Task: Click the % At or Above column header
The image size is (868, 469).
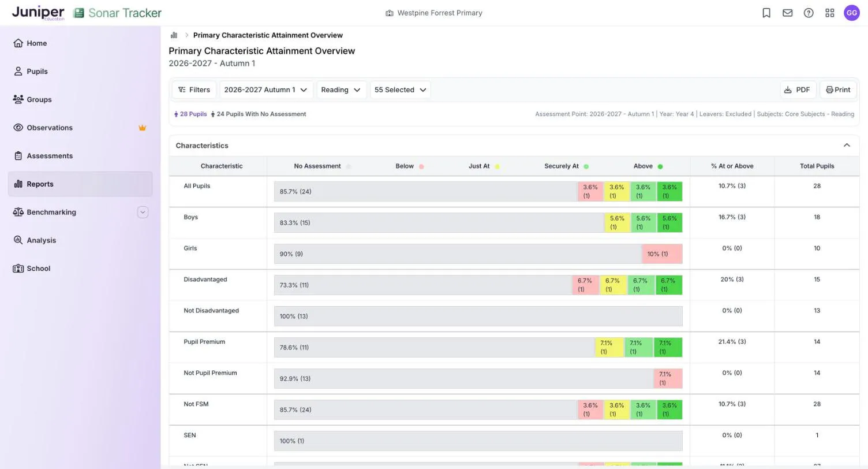Action: (732, 166)
